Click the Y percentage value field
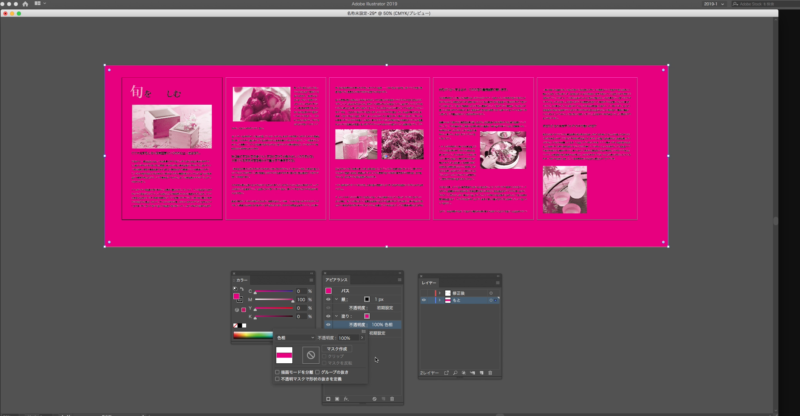This screenshot has width=800, height=416. 301,308
